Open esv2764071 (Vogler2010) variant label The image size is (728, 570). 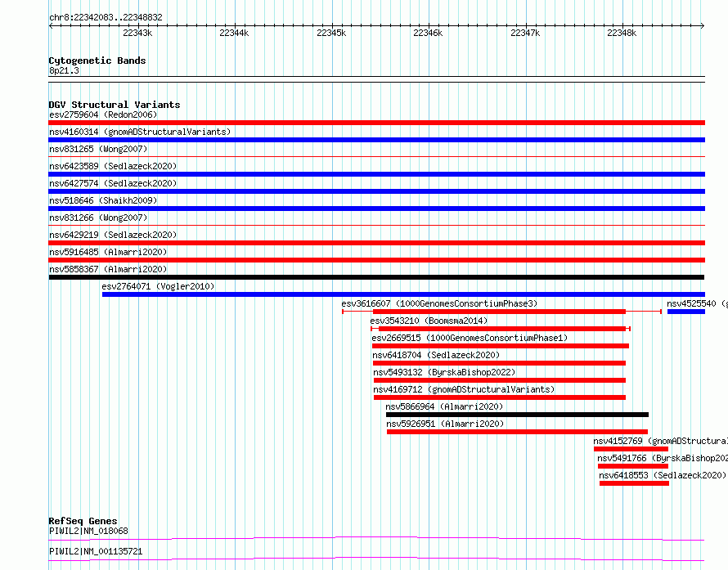[158, 286]
